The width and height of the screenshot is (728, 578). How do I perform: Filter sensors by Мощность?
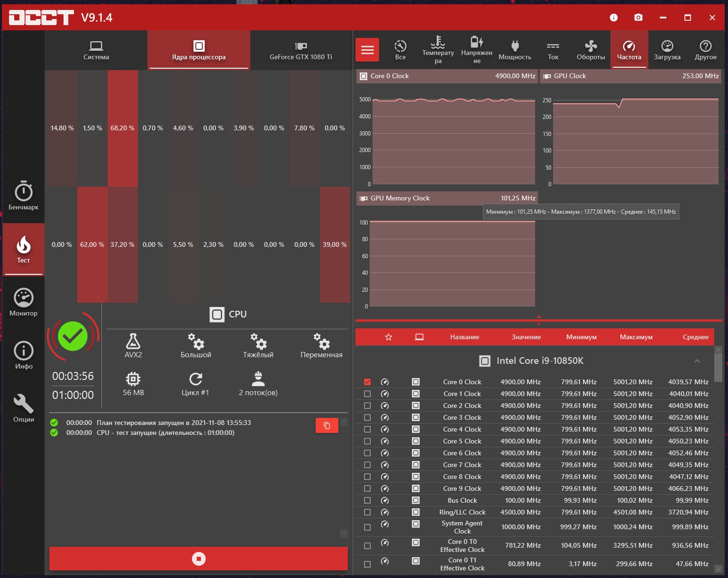[515, 50]
